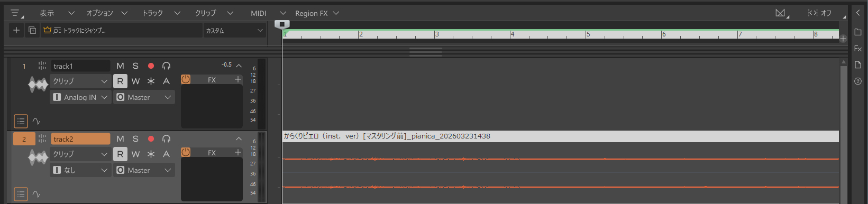Add effect to track2 FX rack plus
868x204 pixels.
[x=238, y=152]
